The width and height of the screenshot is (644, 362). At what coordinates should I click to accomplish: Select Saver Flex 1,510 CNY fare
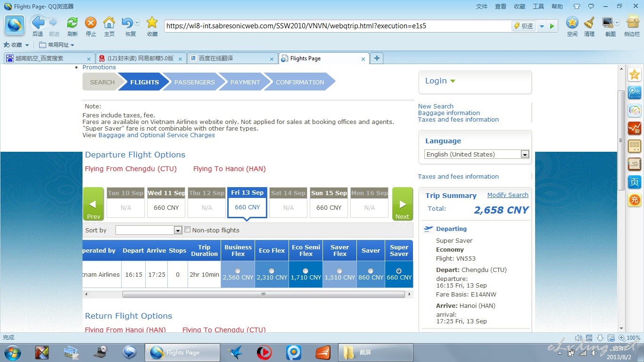coord(339,271)
